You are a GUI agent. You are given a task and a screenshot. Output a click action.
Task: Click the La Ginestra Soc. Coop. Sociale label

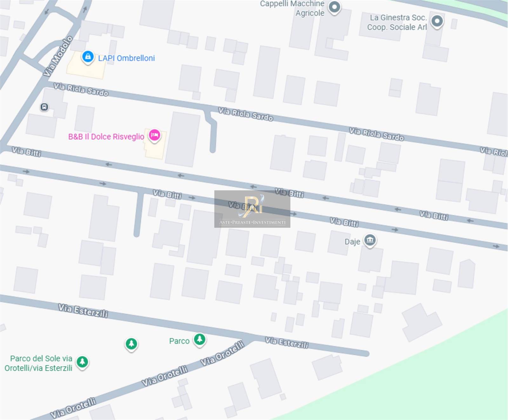(397, 22)
